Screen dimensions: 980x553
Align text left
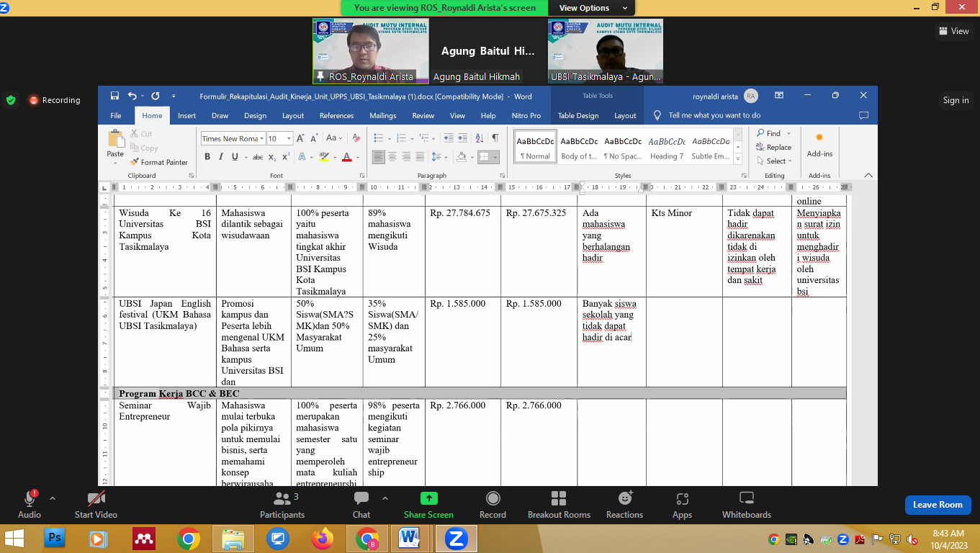(379, 157)
